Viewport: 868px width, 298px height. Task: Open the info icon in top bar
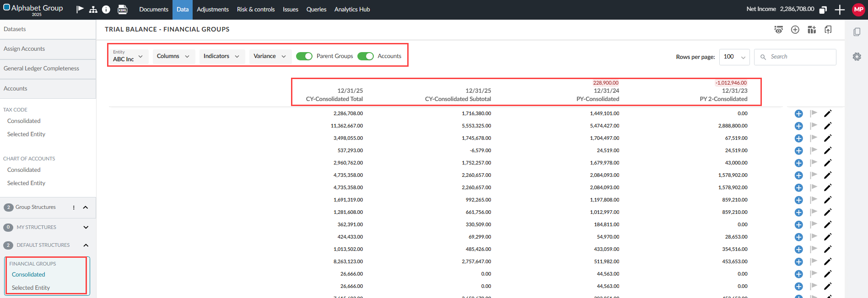click(x=106, y=9)
